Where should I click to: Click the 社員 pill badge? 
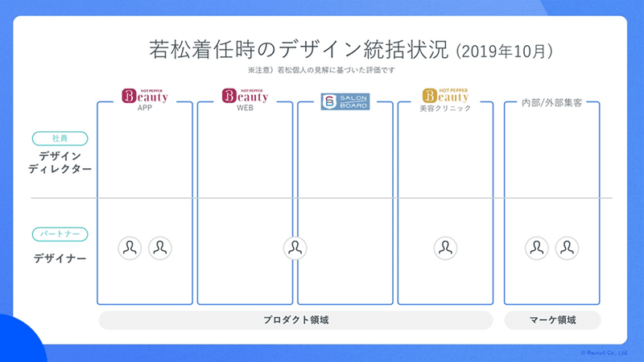pos(60,138)
